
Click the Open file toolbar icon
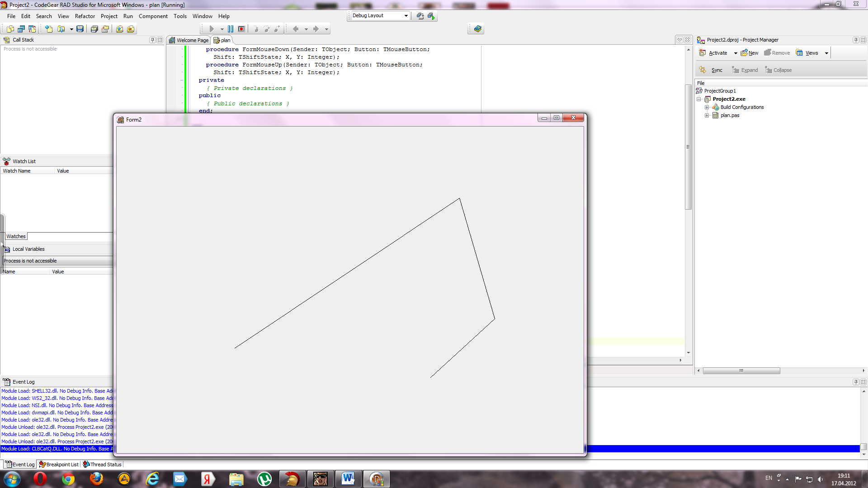pos(61,29)
